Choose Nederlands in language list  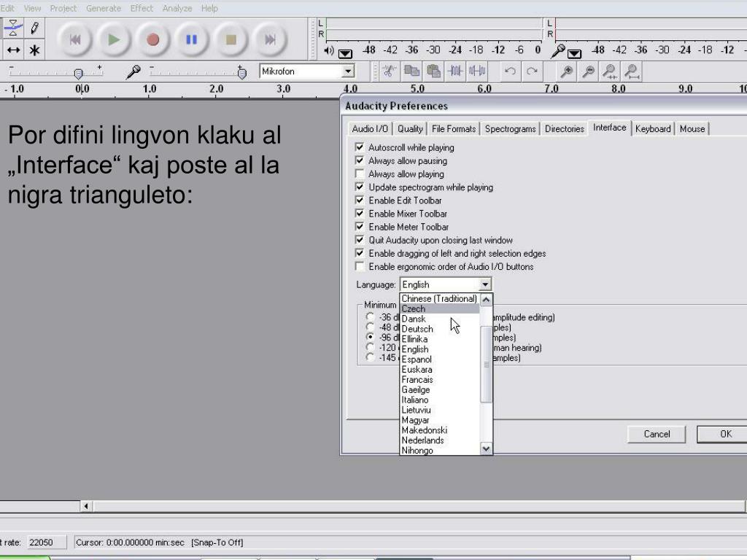click(439, 440)
